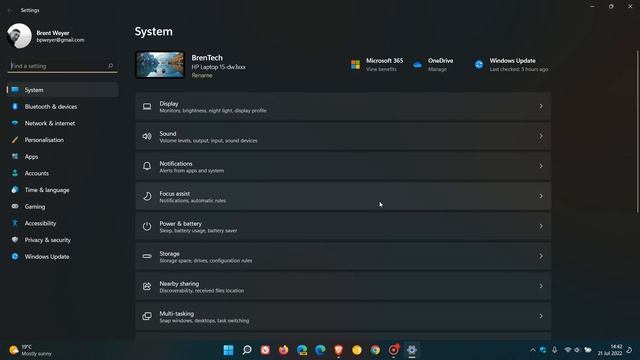
Task: Switch to Personalisation settings
Action: tap(63, 140)
